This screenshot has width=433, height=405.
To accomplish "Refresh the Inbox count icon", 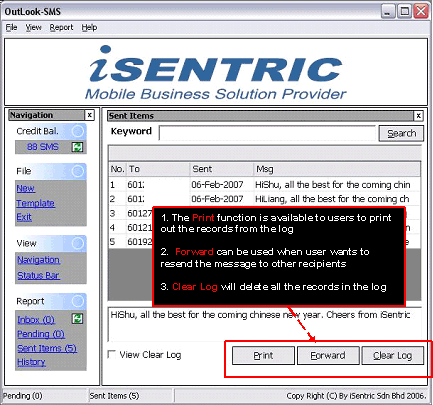I will click(x=77, y=319).
